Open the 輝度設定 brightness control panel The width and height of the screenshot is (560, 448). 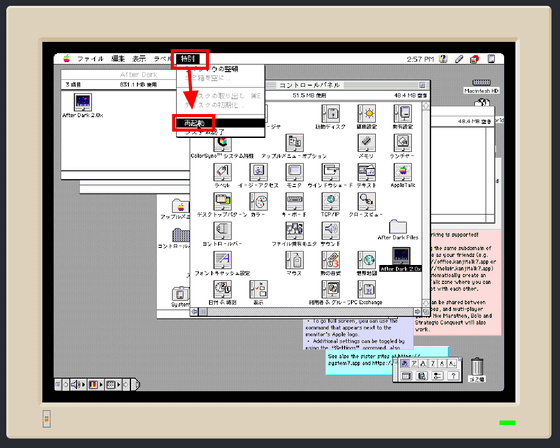pos(366,114)
